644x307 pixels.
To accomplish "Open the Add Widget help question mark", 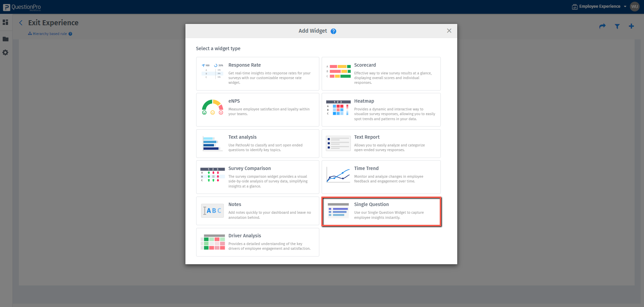I will click(333, 31).
